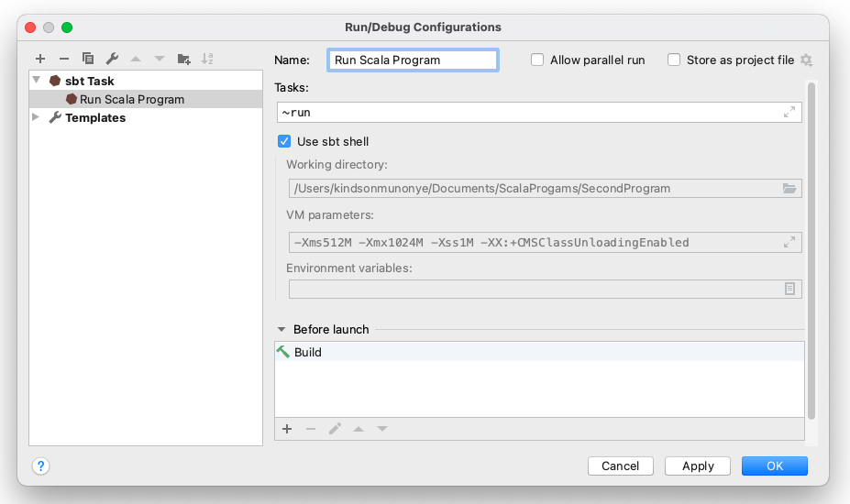Focus the Name input field
The height and width of the screenshot is (504, 850).
[x=413, y=60]
